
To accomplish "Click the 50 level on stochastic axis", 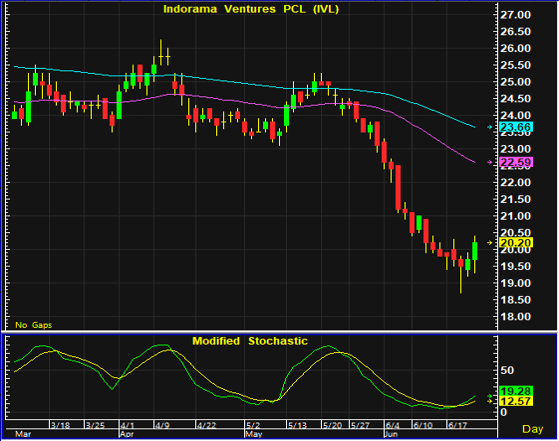I will 507,370.
